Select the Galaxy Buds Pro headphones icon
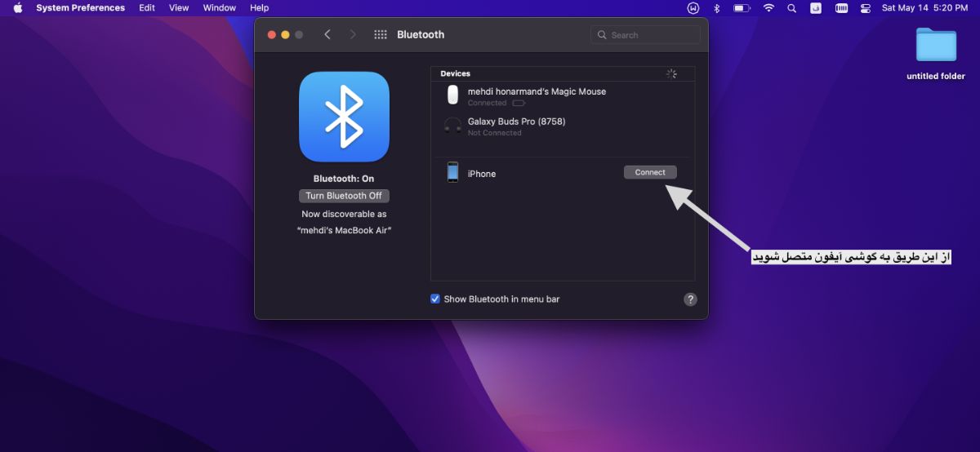Screen dimensions: 980x452 point(452,126)
